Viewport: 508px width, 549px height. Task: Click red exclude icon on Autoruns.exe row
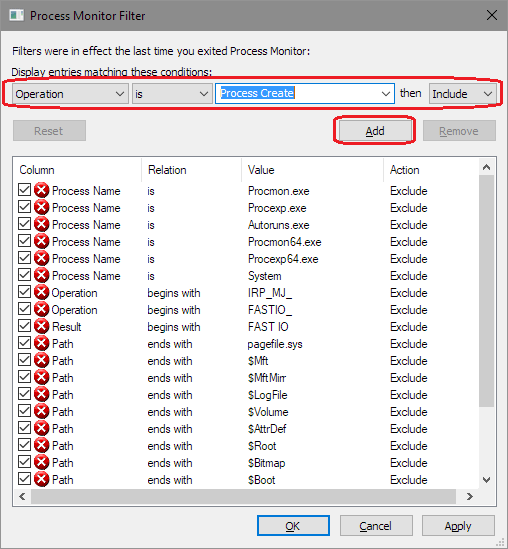41,225
